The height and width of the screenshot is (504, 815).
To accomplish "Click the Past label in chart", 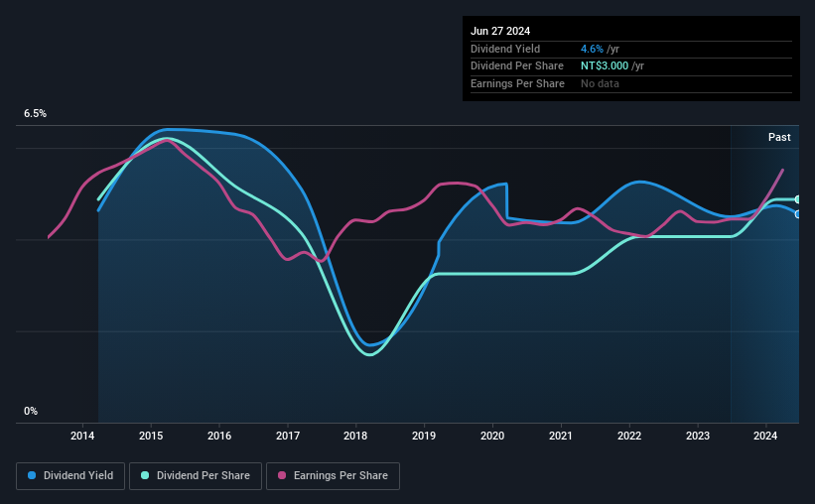I will point(779,137).
